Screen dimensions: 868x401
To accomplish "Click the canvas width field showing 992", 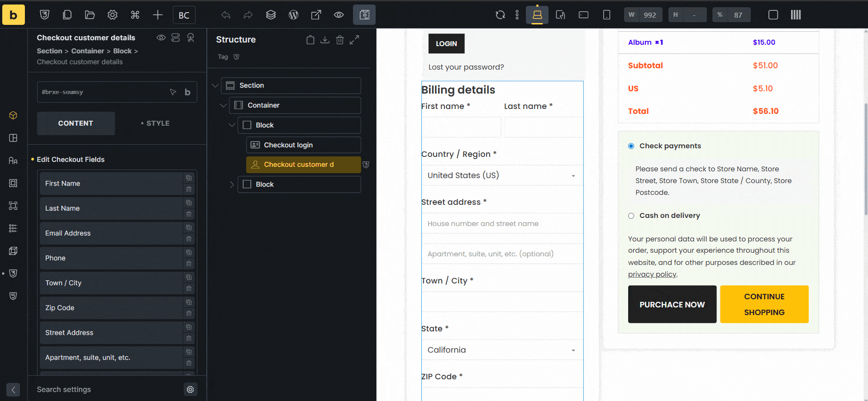I will [643, 15].
